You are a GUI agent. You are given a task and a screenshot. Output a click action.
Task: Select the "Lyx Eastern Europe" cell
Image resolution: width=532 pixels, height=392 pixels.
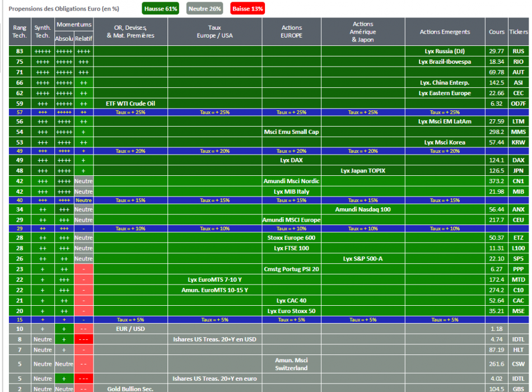click(x=445, y=94)
